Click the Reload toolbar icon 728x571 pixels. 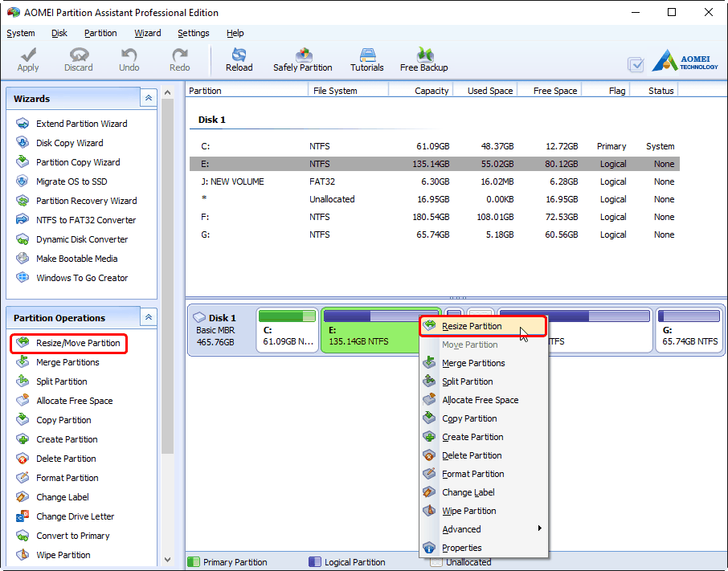click(x=239, y=55)
